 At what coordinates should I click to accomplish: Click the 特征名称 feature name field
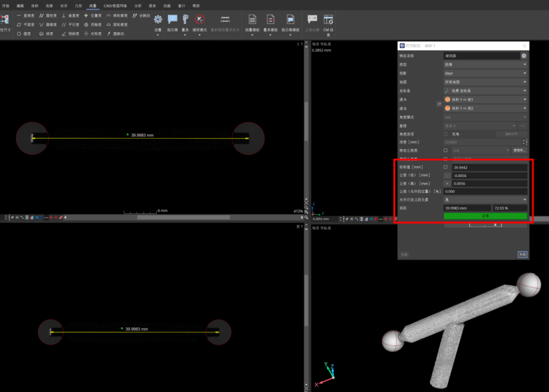(x=482, y=55)
